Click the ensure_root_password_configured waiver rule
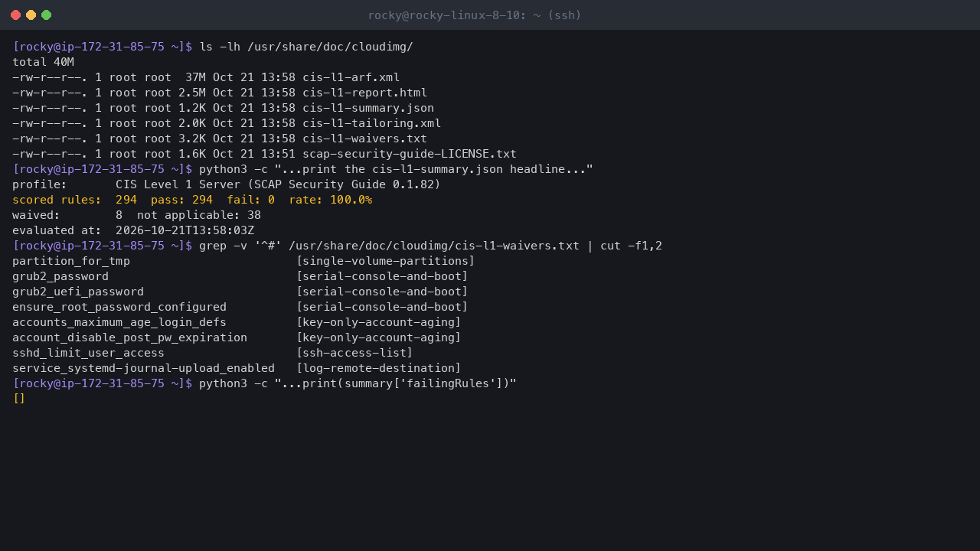 click(x=119, y=307)
